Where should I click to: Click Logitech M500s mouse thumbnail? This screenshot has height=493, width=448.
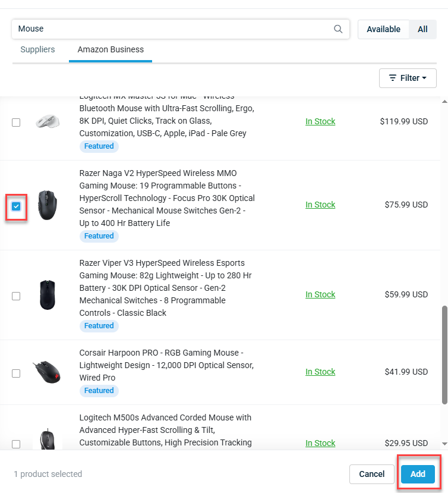click(x=48, y=439)
